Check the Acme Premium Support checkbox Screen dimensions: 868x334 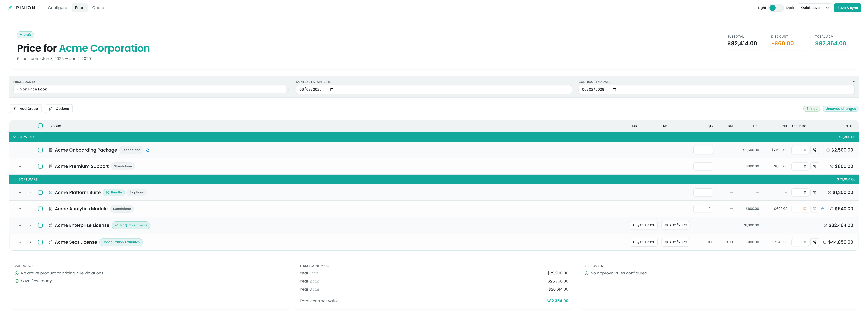pyautogui.click(x=40, y=166)
